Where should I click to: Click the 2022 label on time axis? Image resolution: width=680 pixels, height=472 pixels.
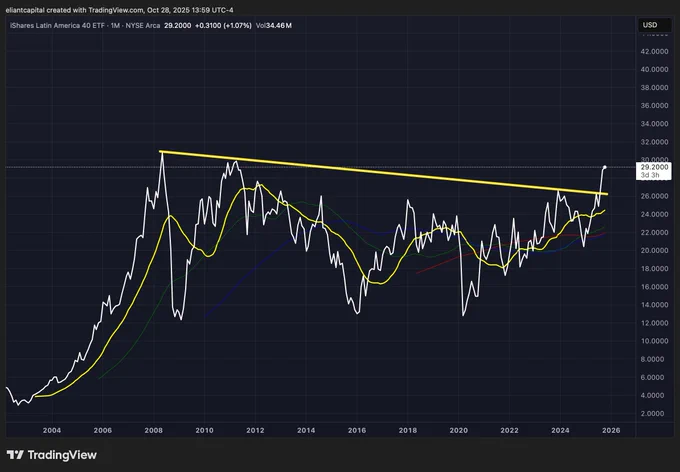coord(509,430)
